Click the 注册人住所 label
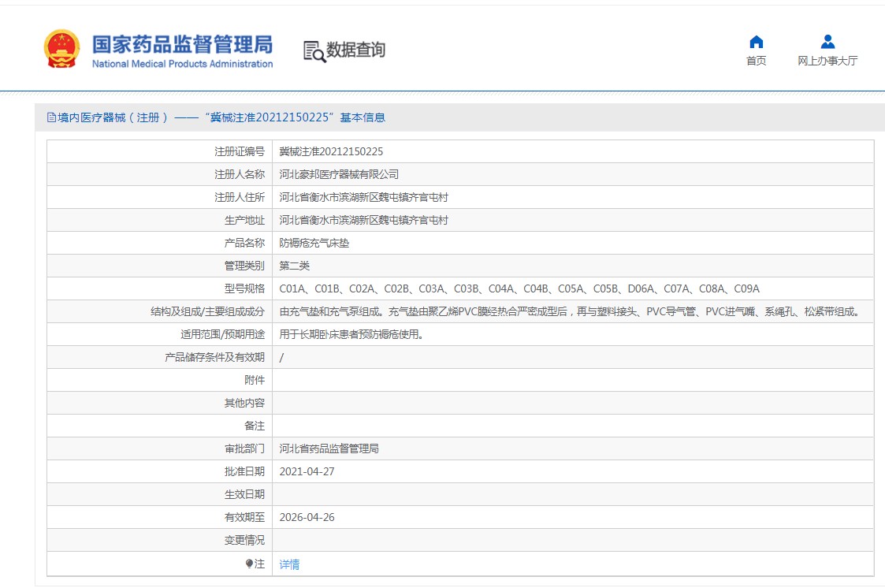This screenshot has width=885, height=588. point(240,198)
